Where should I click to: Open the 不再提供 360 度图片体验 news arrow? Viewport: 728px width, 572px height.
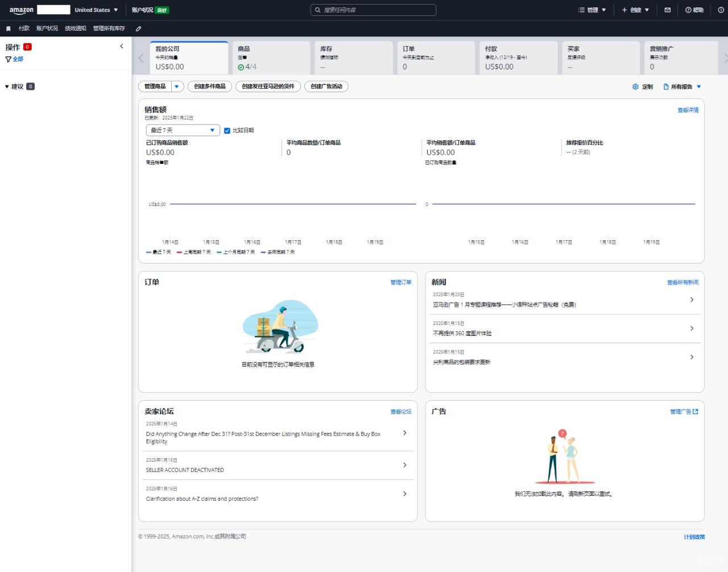tap(692, 328)
